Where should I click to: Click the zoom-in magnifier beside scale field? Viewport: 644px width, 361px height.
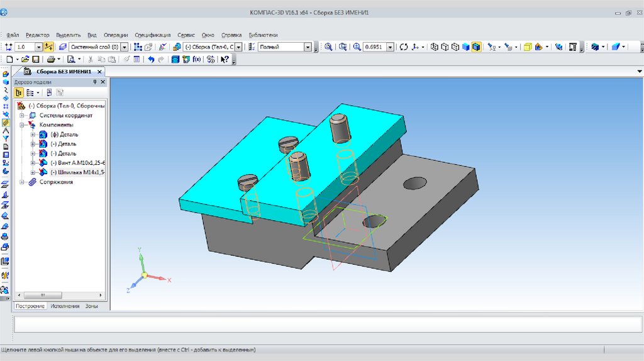click(357, 47)
